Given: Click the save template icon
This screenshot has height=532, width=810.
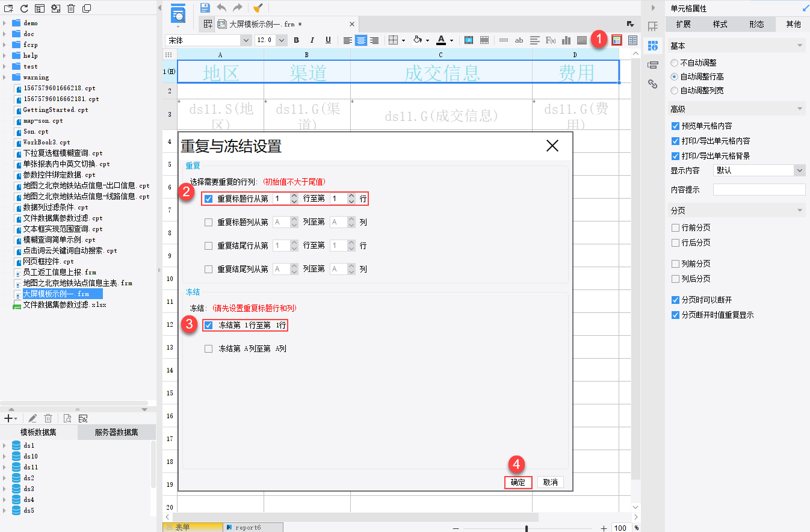Looking at the screenshot, I should coord(205,8).
